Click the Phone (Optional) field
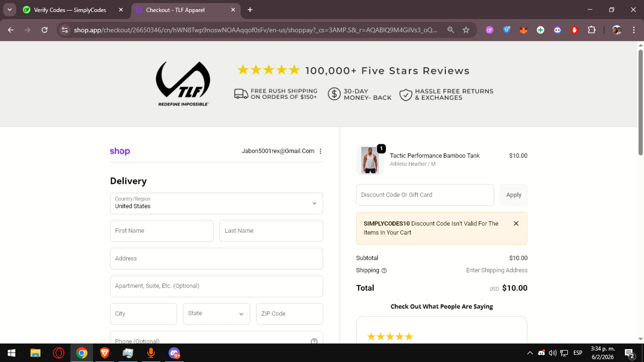The width and height of the screenshot is (644, 362). [216, 338]
